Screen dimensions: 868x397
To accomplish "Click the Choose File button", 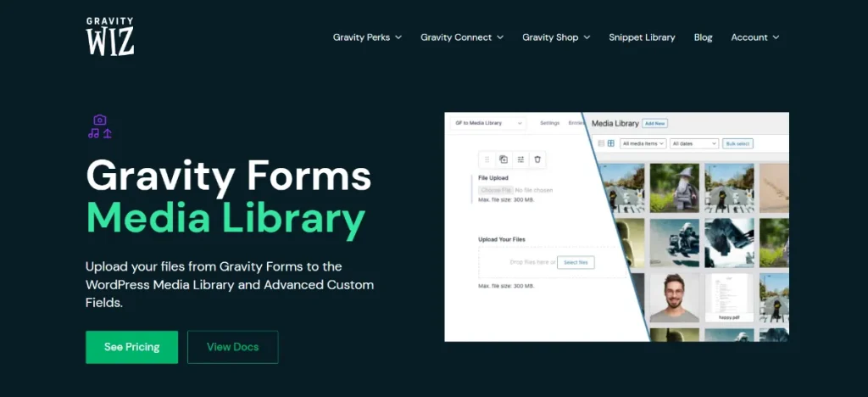I will tap(496, 191).
